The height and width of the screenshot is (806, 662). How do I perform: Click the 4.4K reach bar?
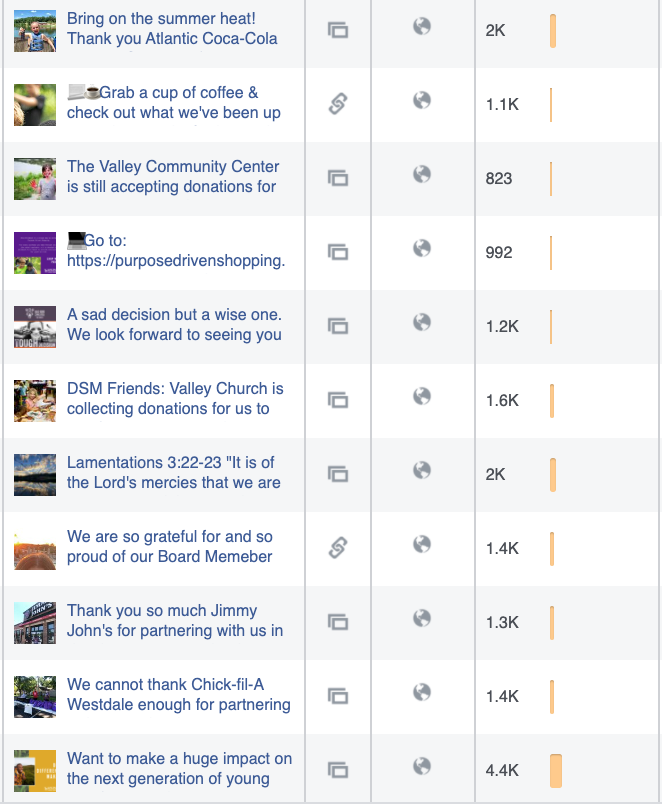556,771
